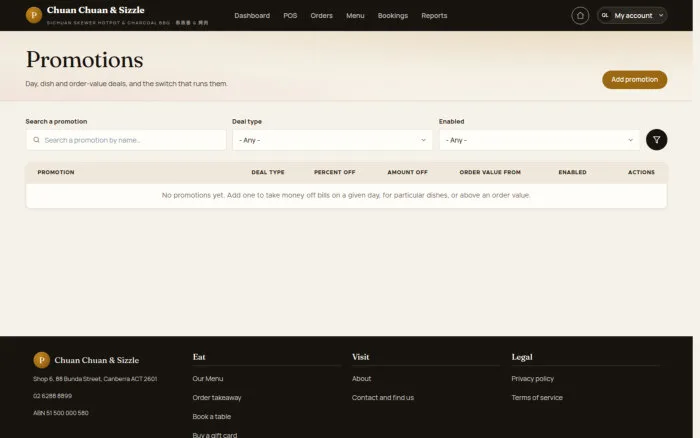Image resolution: width=700 pixels, height=438 pixels.
Task: Click the page's vertical scrollbar
Action: 696,219
